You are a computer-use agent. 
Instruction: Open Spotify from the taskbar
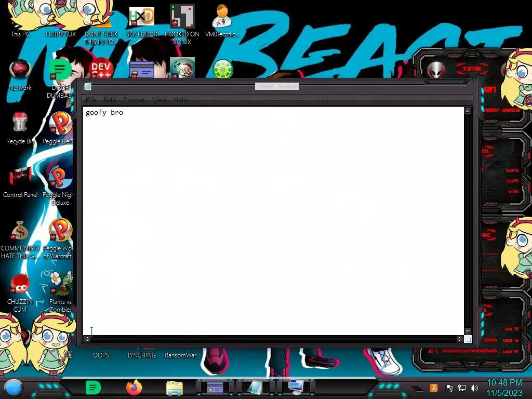tap(94, 388)
